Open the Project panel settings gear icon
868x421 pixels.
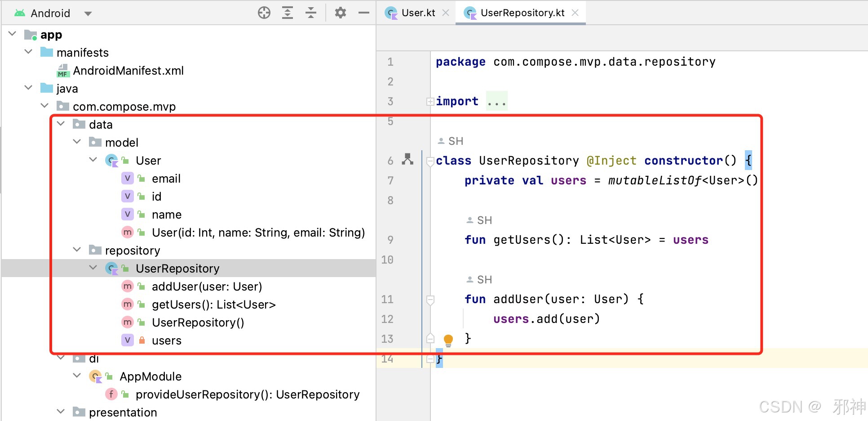(x=341, y=13)
